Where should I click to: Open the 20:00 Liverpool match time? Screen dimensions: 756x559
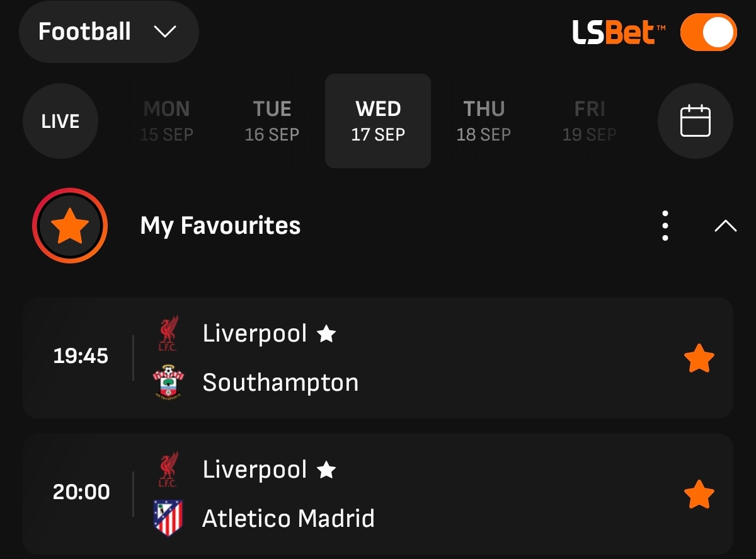pos(81,492)
